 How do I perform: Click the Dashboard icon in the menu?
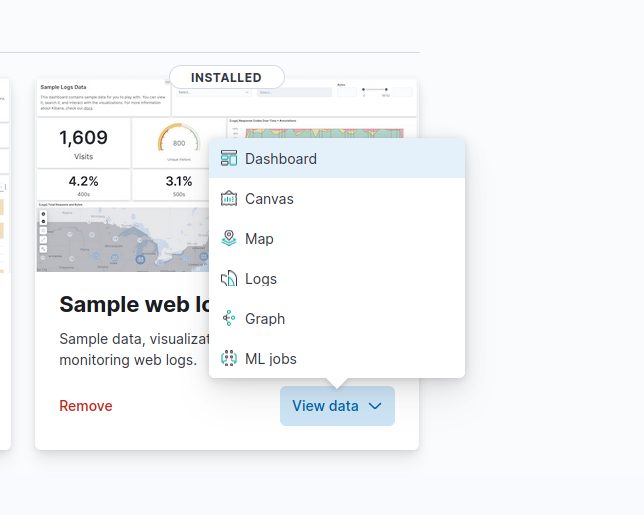[229, 158]
